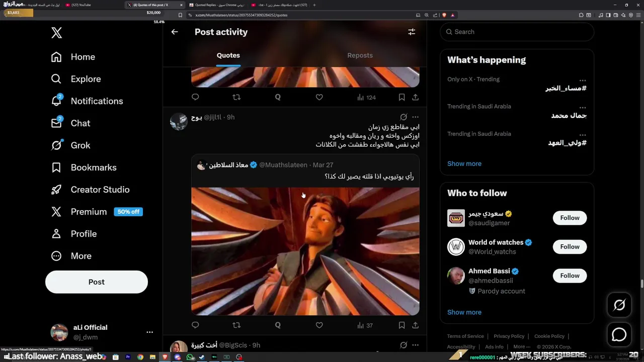644x362 pixels.
Task: Reply to the post with 124 views
Action: 195,97
